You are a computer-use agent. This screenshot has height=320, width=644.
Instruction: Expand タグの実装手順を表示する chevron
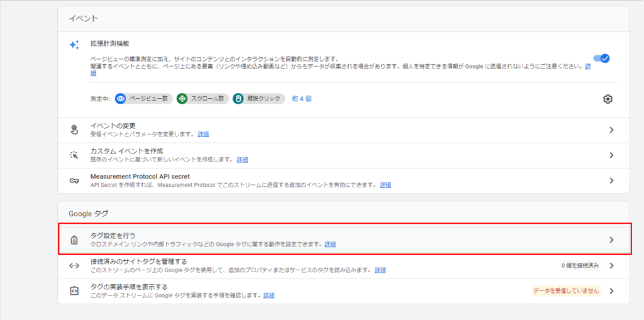pos(611,291)
